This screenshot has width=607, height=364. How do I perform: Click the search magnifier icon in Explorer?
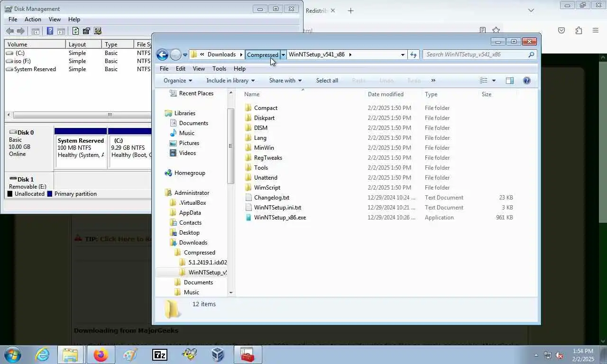[x=531, y=55]
